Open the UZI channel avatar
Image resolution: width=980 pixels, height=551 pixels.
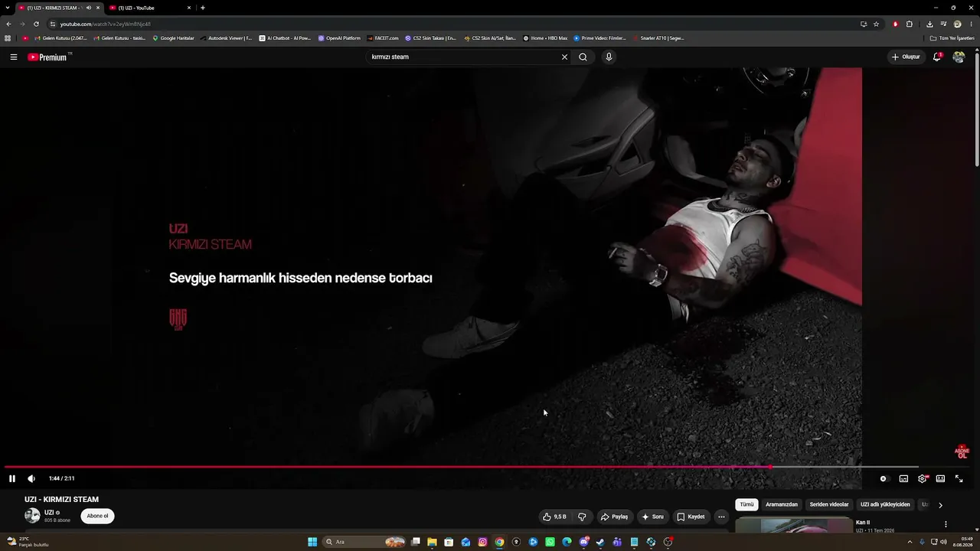click(32, 516)
